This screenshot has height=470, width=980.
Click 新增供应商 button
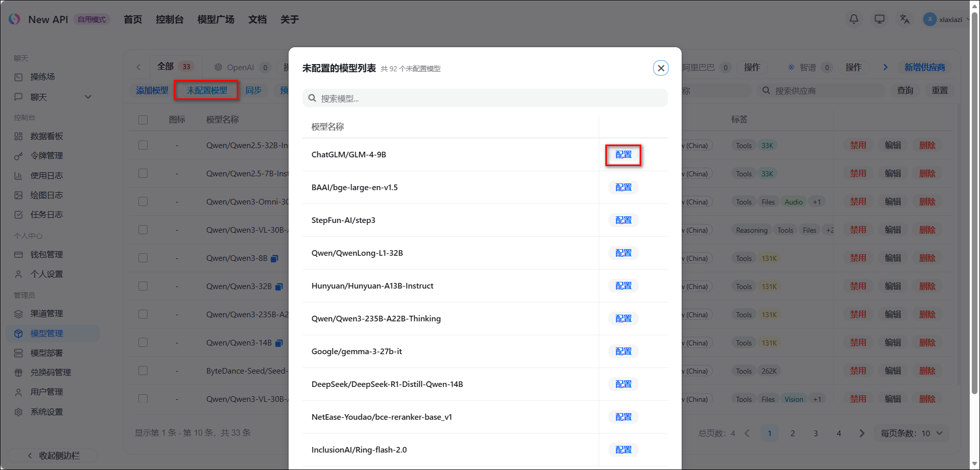924,68
